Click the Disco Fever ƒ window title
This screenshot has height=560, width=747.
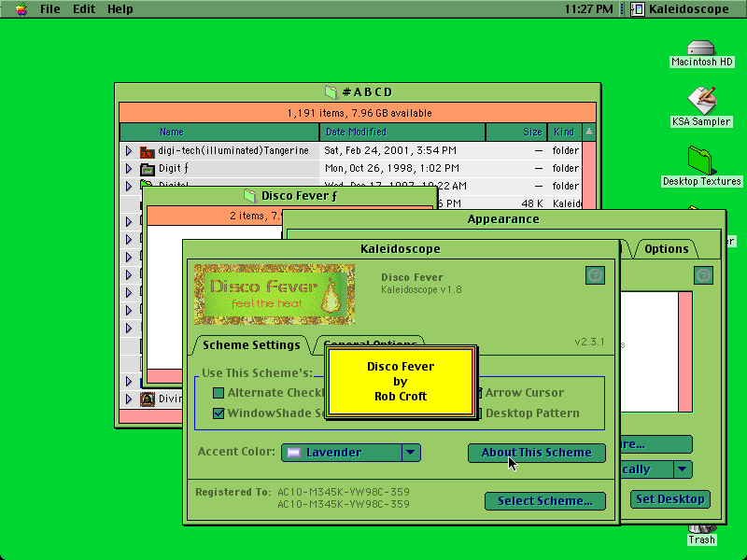point(299,196)
